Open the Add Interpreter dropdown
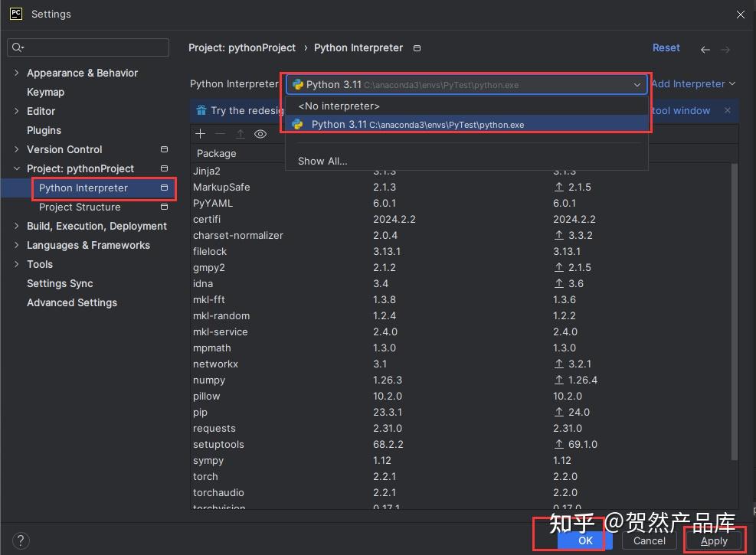 (693, 84)
